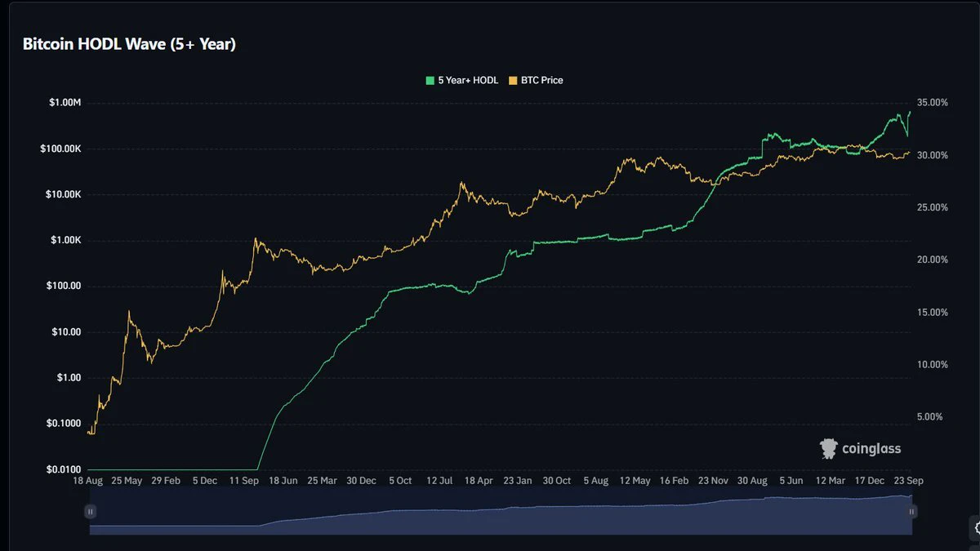
Task: Select the $100.00K price axis label
Action: 59,149
